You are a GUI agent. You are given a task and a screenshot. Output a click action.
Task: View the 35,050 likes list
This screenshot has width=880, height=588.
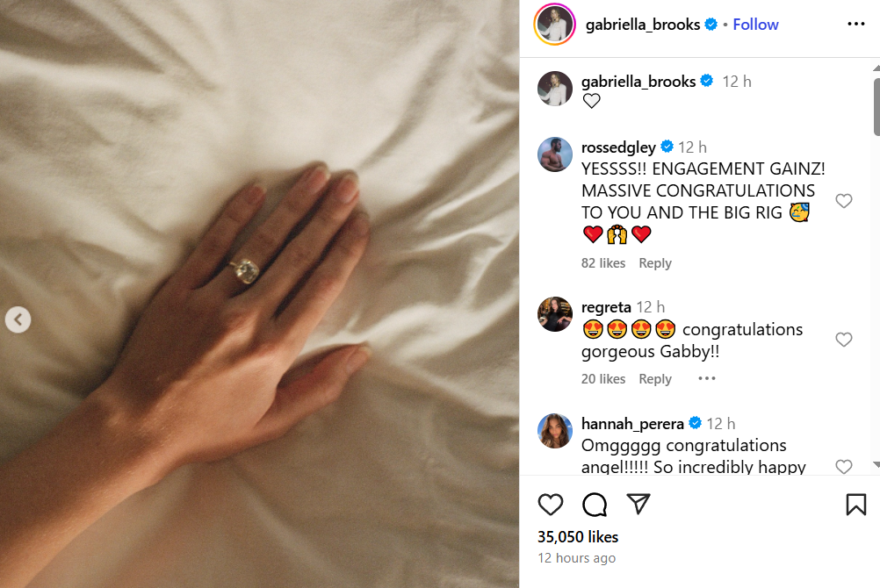click(578, 537)
